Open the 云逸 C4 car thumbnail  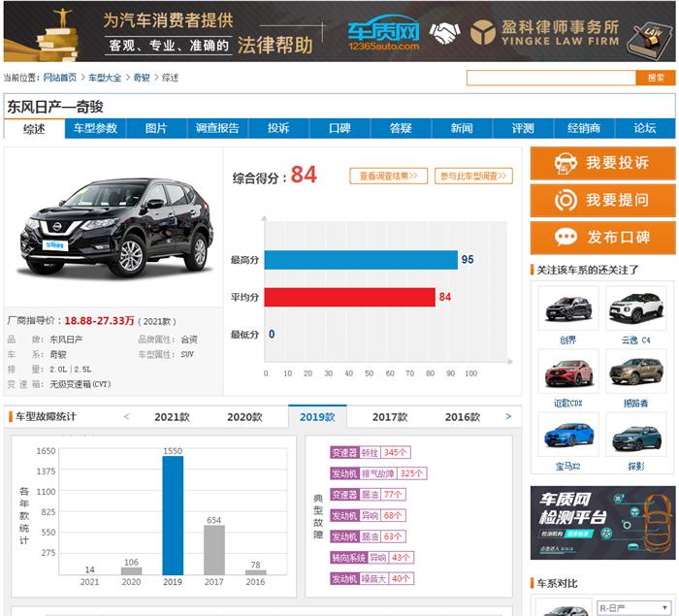pos(636,308)
